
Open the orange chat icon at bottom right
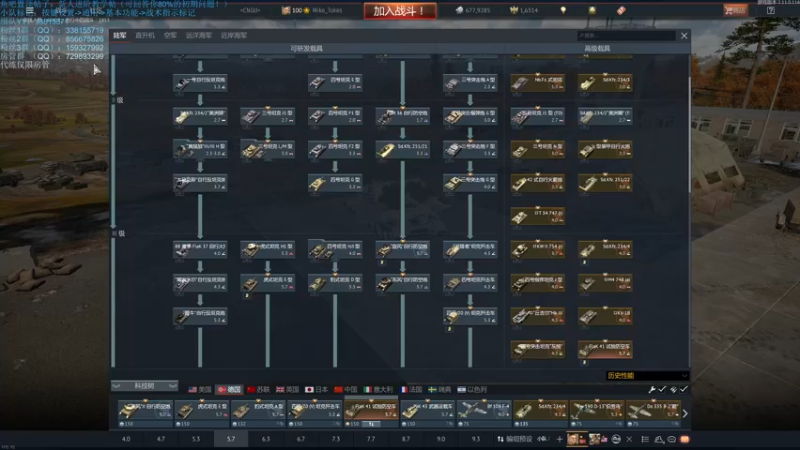tap(685, 439)
